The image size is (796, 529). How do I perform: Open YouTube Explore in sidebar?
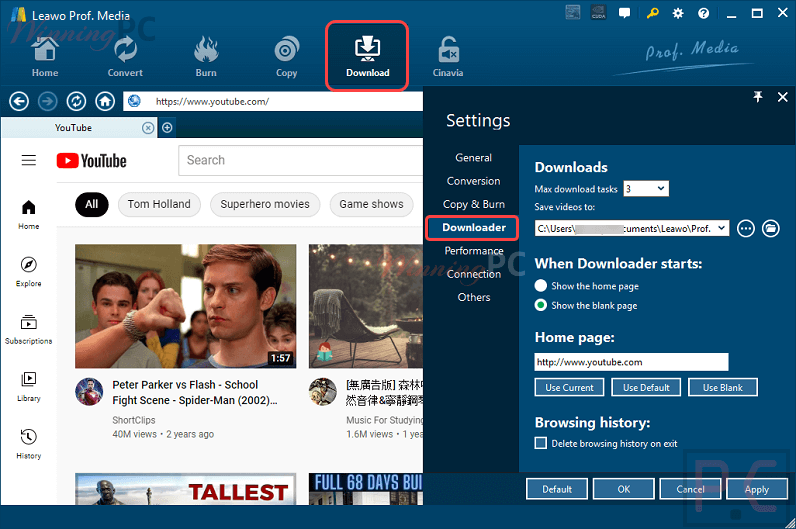click(x=28, y=272)
